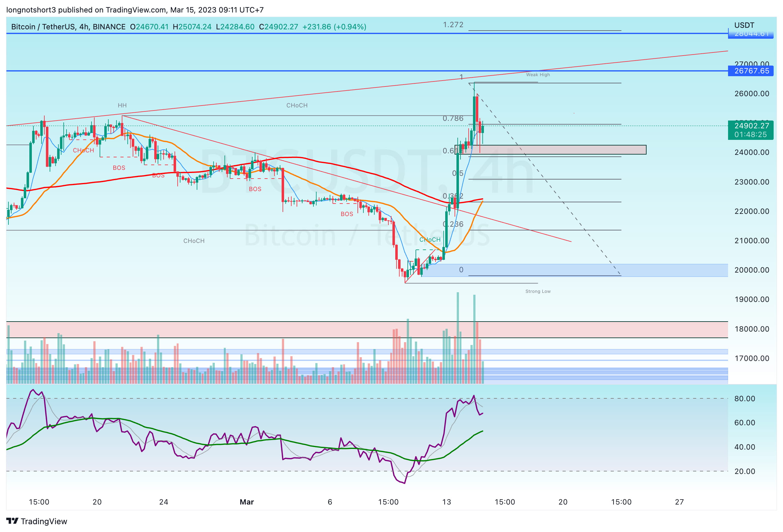Click the '24' date on time axis
The image size is (783, 532).
click(x=163, y=502)
